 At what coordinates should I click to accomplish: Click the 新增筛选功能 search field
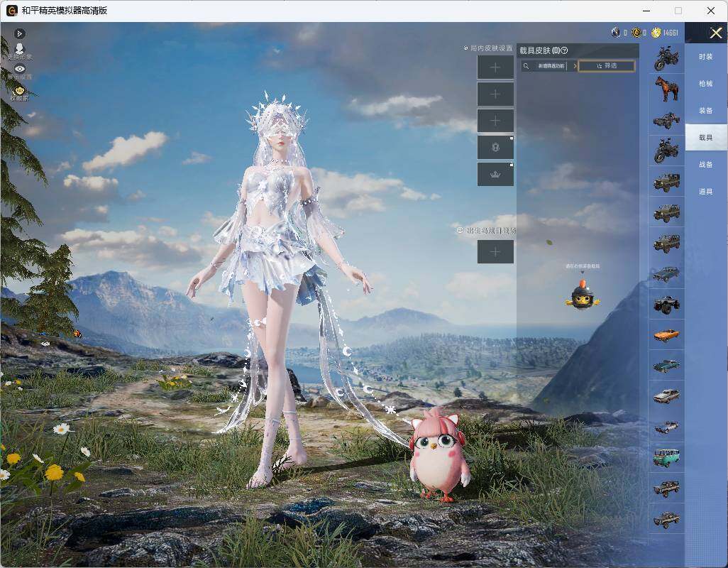tap(551, 66)
